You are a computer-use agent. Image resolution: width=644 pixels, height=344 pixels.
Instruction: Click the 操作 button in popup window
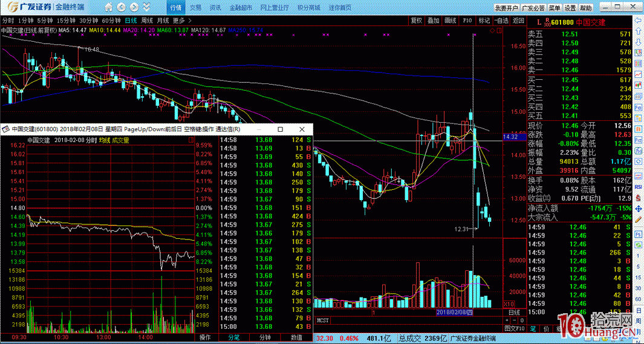(206, 338)
